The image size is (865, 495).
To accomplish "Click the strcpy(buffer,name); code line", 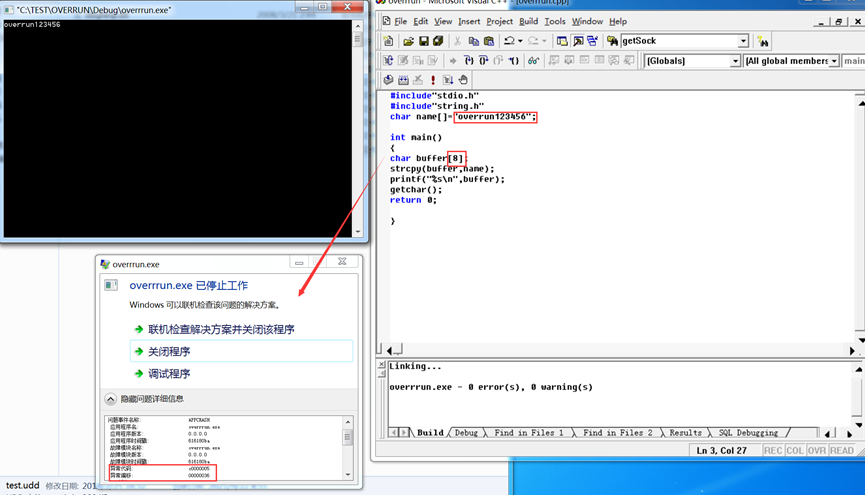I will [442, 169].
